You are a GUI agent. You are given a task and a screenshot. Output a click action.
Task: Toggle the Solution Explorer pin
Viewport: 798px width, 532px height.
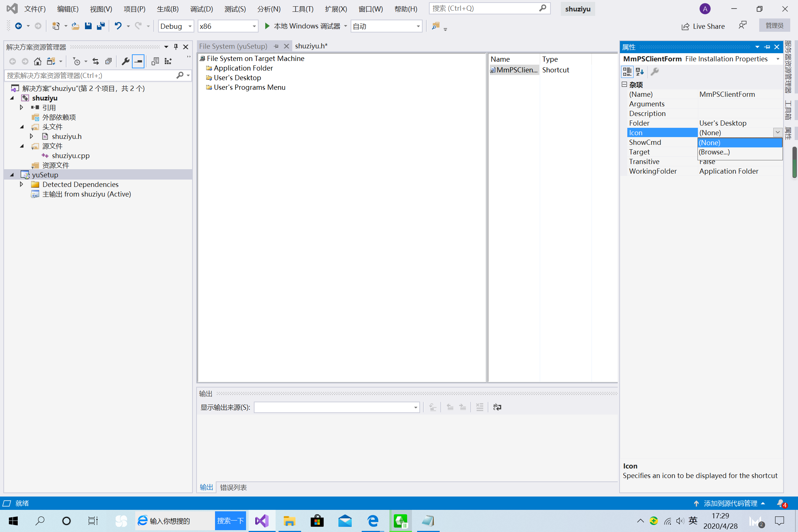pyautogui.click(x=176, y=47)
